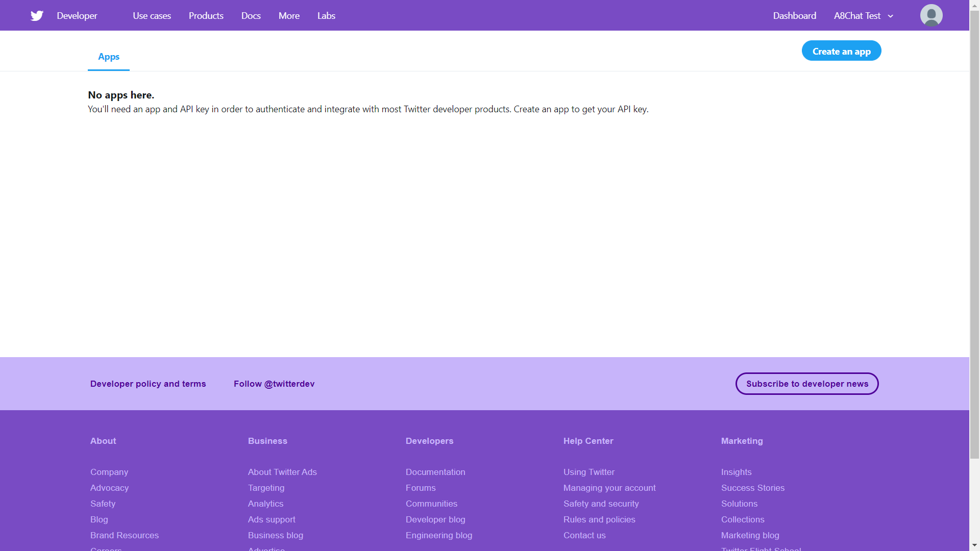The image size is (980, 551).
Task: Open About Twitter Ads link
Action: point(282,472)
